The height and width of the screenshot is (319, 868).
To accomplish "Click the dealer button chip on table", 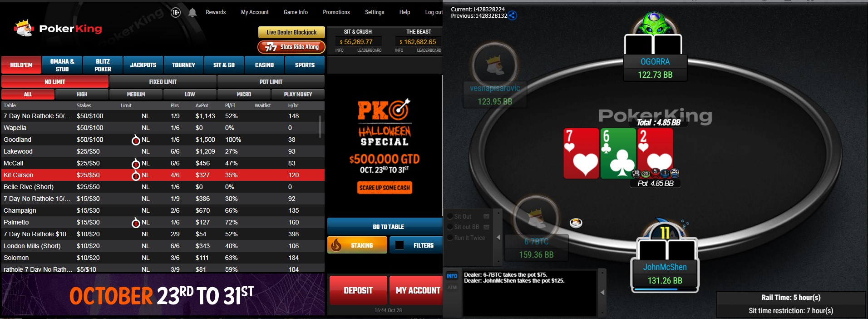I will 576,223.
